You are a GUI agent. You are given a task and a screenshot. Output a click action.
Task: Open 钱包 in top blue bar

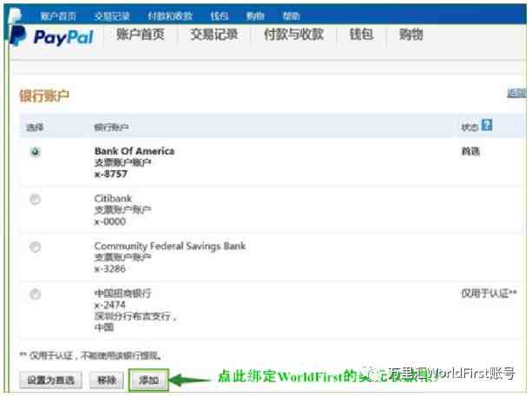220,16
